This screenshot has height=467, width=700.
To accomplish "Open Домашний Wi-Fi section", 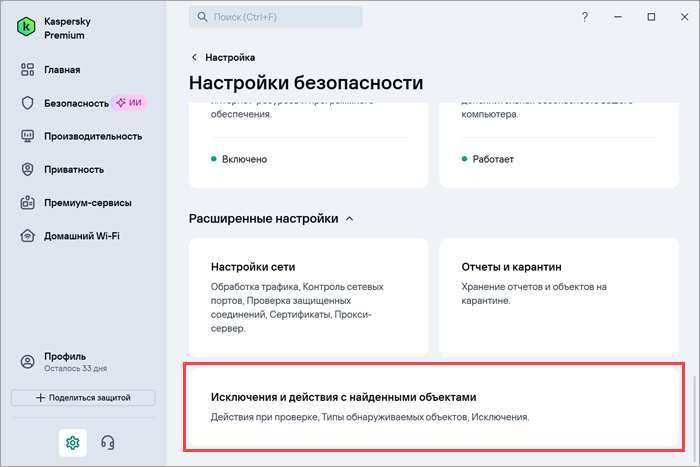I will 81,236.
